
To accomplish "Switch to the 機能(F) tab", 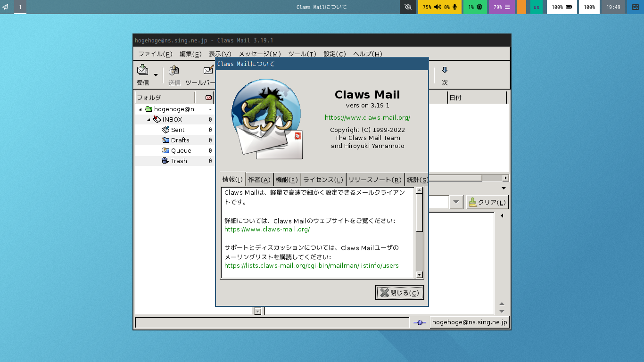I will [287, 180].
